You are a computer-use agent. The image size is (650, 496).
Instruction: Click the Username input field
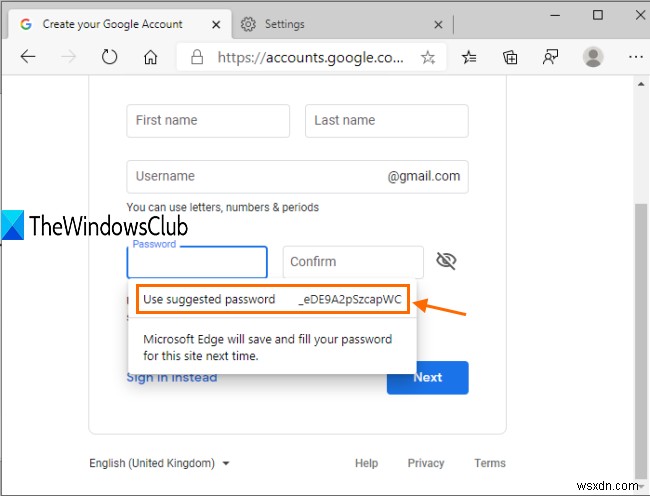coord(297,177)
